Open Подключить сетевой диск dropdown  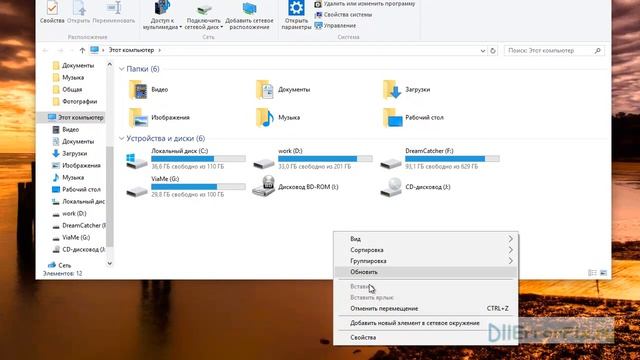click(203, 16)
